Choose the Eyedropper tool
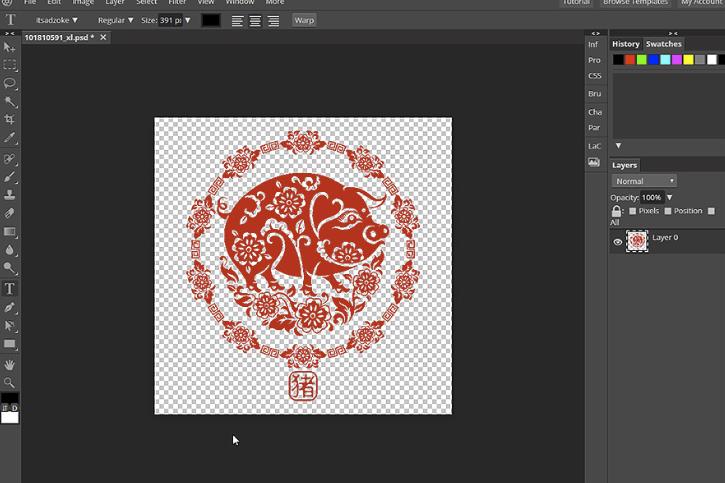The image size is (725, 483). point(10,137)
